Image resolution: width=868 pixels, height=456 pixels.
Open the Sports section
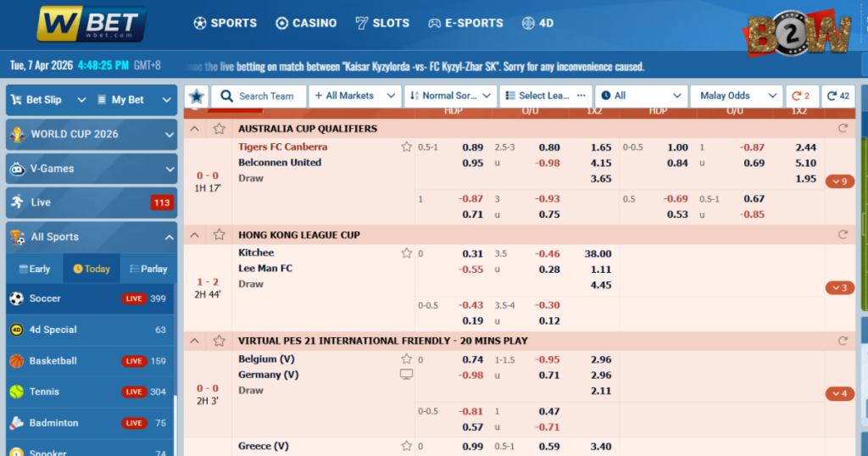(225, 23)
